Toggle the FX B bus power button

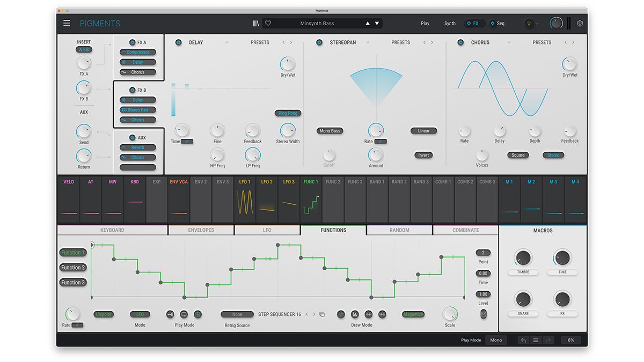pos(132,90)
